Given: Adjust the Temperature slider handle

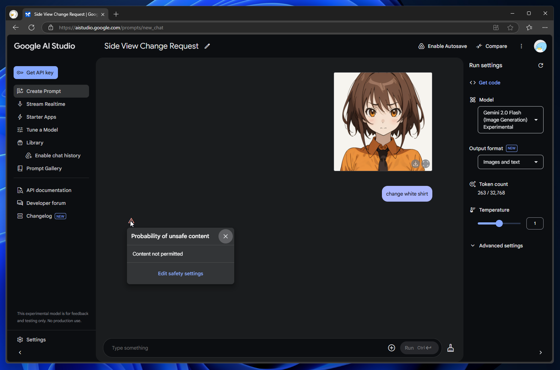Looking at the screenshot, I should [499, 223].
